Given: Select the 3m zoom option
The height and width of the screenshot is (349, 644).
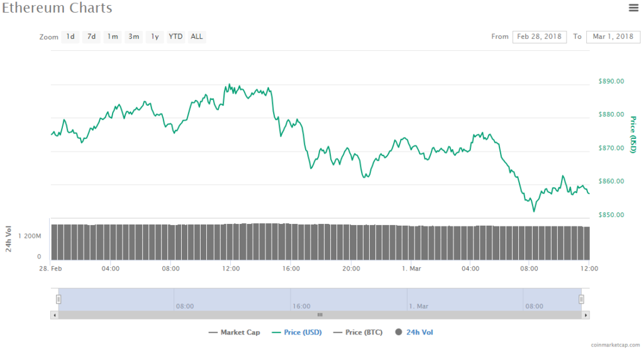Looking at the screenshot, I should [x=134, y=36].
